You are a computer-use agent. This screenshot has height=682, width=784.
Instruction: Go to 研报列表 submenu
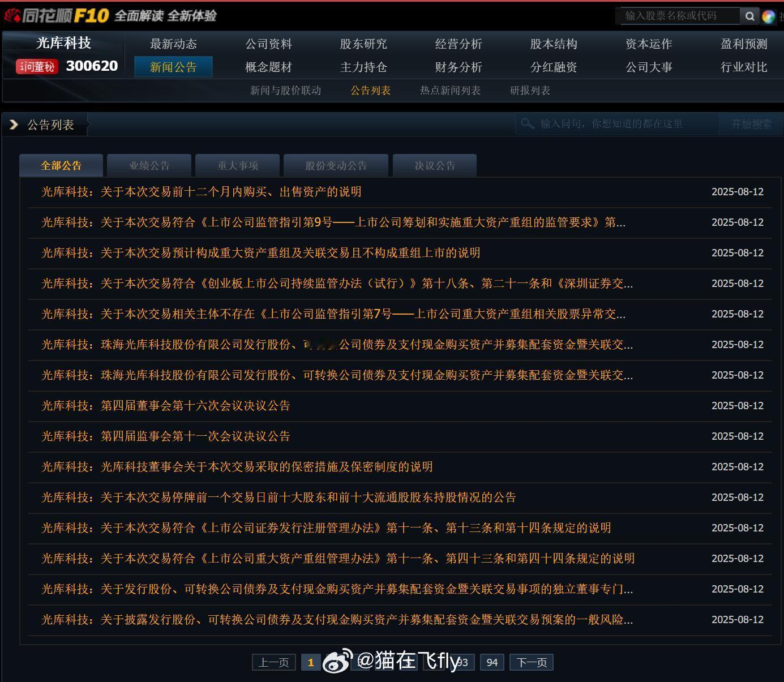pyautogui.click(x=530, y=91)
